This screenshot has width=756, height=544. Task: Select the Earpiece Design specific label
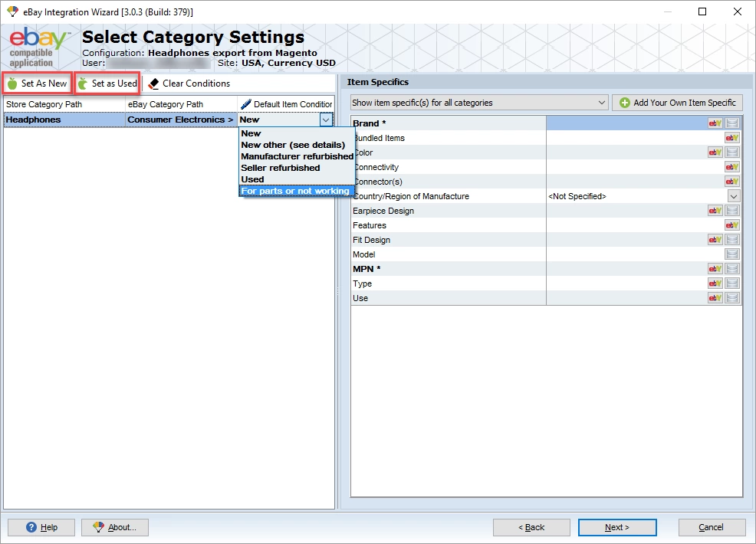coord(383,211)
